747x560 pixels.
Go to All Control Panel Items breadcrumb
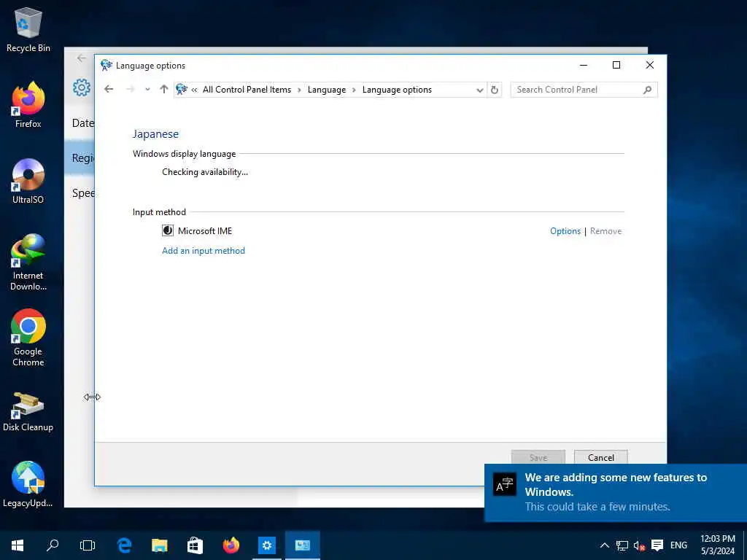247,90
